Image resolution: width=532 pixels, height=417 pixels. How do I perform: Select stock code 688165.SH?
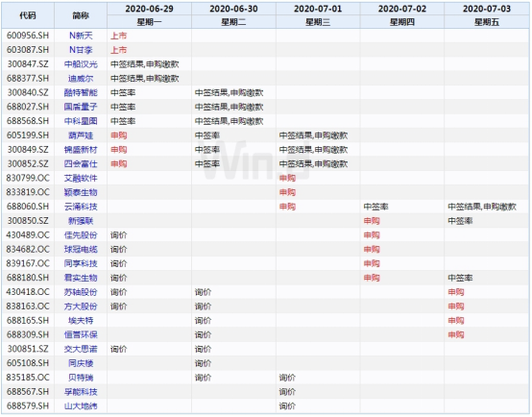tap(28, 321)
